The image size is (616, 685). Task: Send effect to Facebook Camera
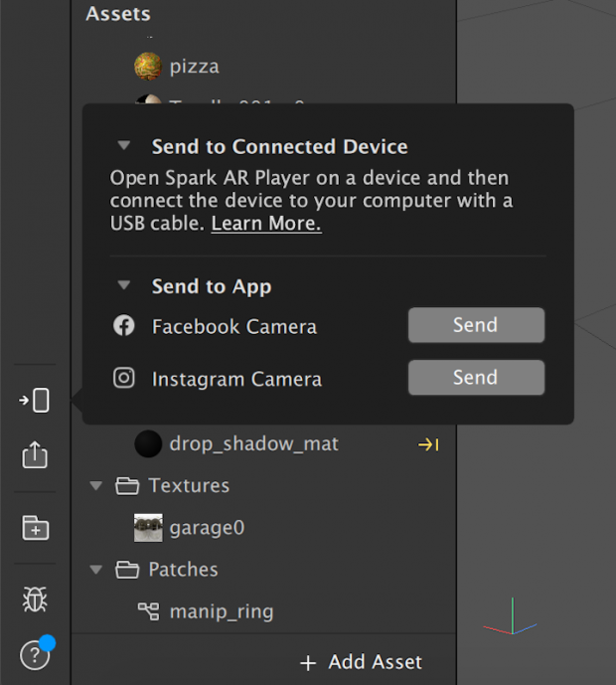tap(476, 325)
